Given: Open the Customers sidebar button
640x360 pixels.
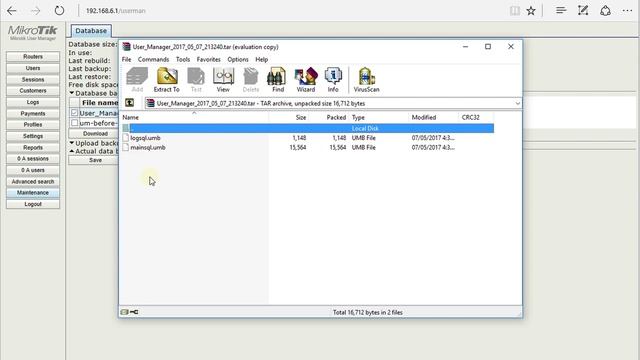Looking at the screenshot, I should 33,91.
